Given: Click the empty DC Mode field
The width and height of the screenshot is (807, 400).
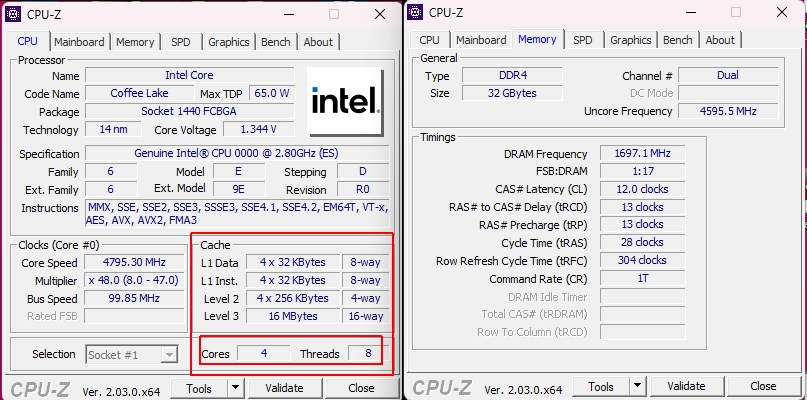Looking at the screenshot, I should (728, 93).
